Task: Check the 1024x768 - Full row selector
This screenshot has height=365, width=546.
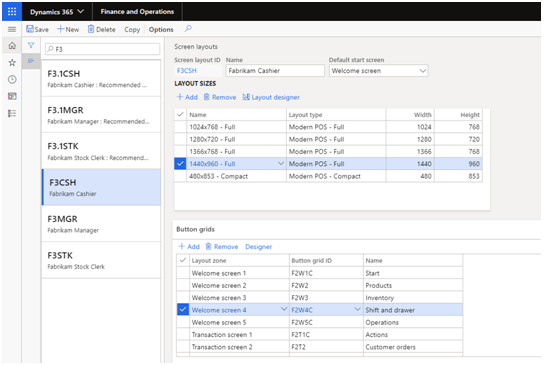Action: click(180, 127)
